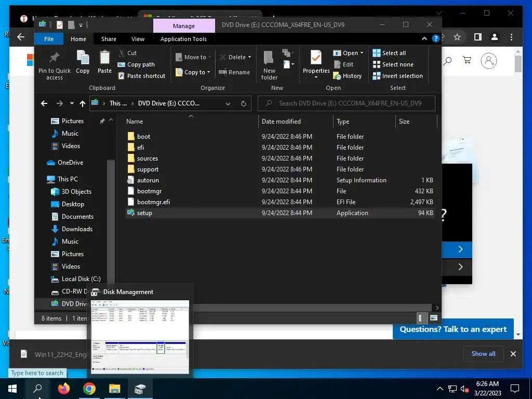Open Downloads in navigation pane

(x=72, y=229)
